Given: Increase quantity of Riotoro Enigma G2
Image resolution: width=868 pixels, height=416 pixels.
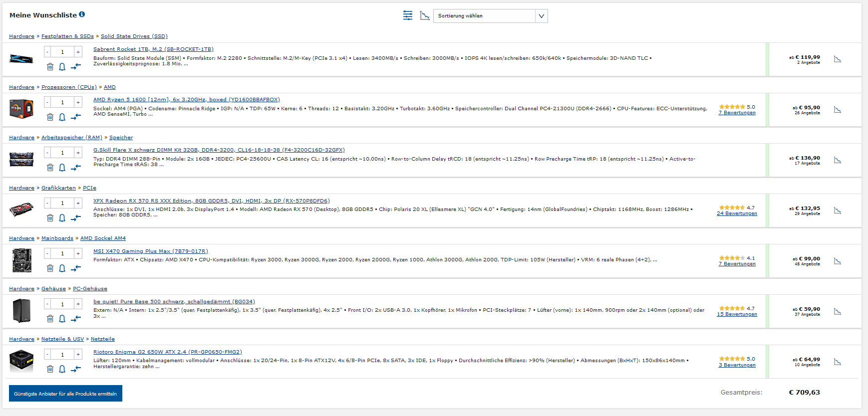Looking at the screenshot, I should [78, 354].
